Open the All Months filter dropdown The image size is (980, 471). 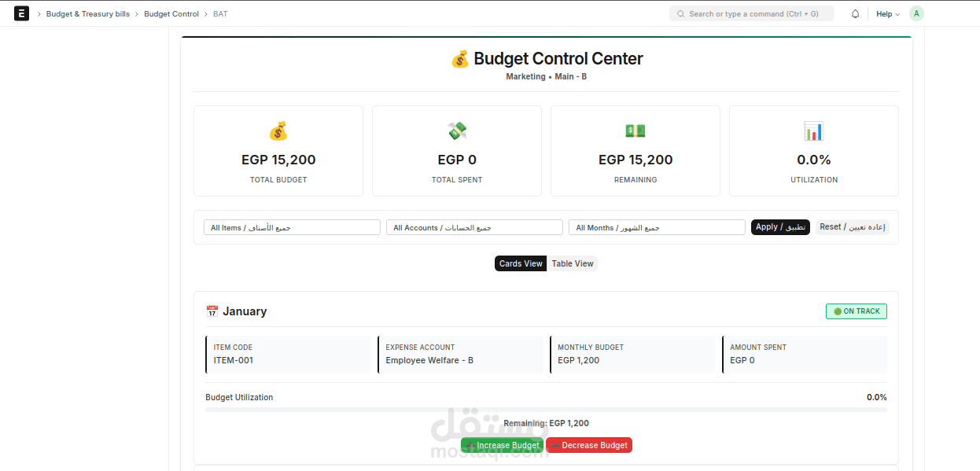(657, 227)
